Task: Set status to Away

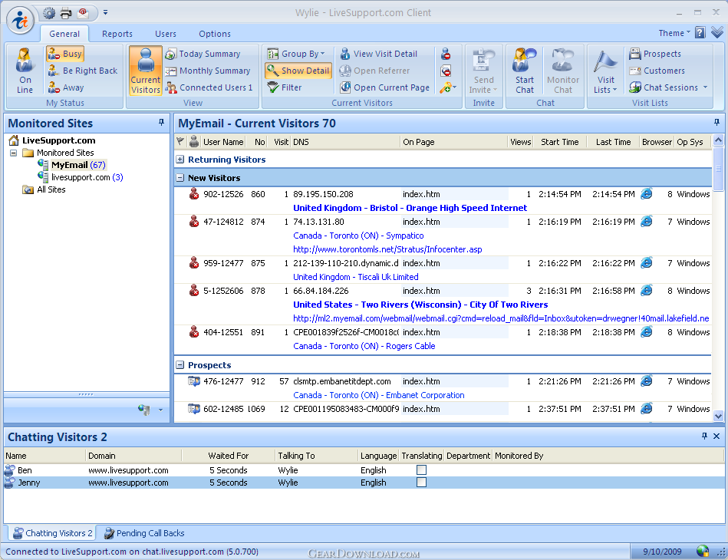Action: 66,87
